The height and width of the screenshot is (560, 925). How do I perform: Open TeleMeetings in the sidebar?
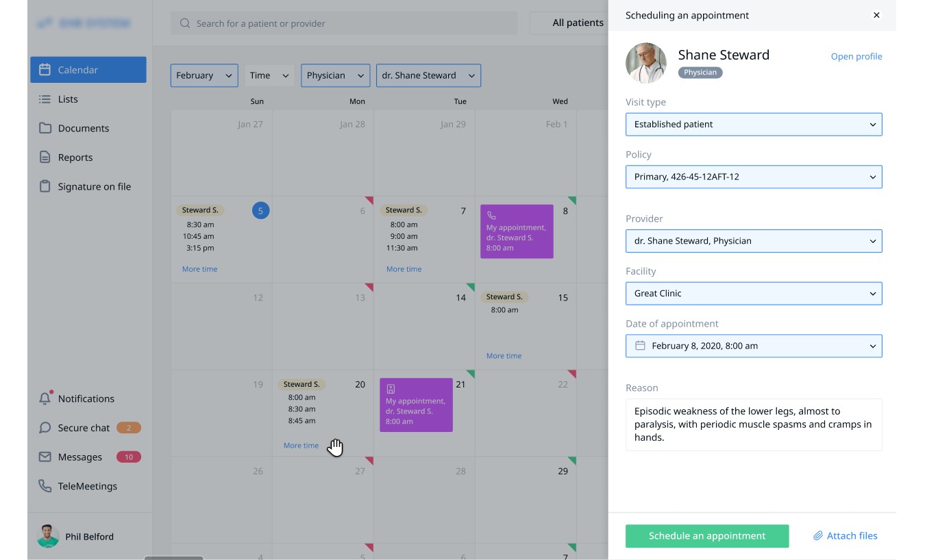point(88,486)
